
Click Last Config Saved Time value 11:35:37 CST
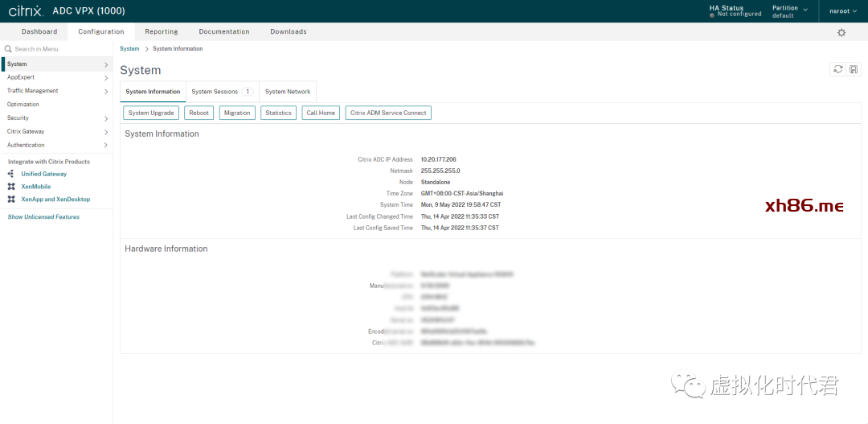point(460,228)
